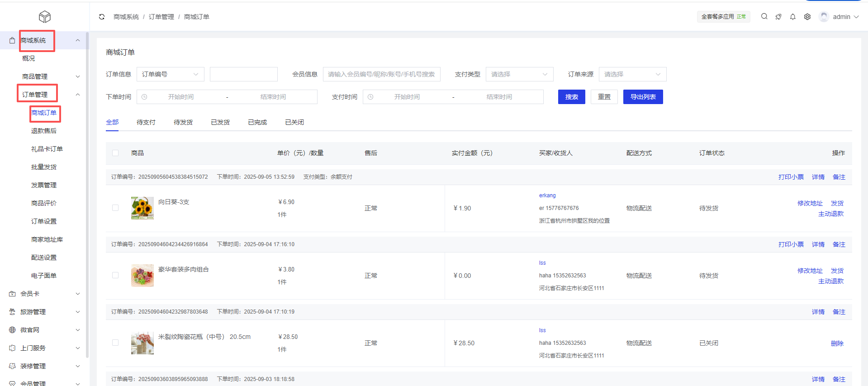Expand the 商品管理 sidebar menu
868x386 pixels.
pos(50,76)
